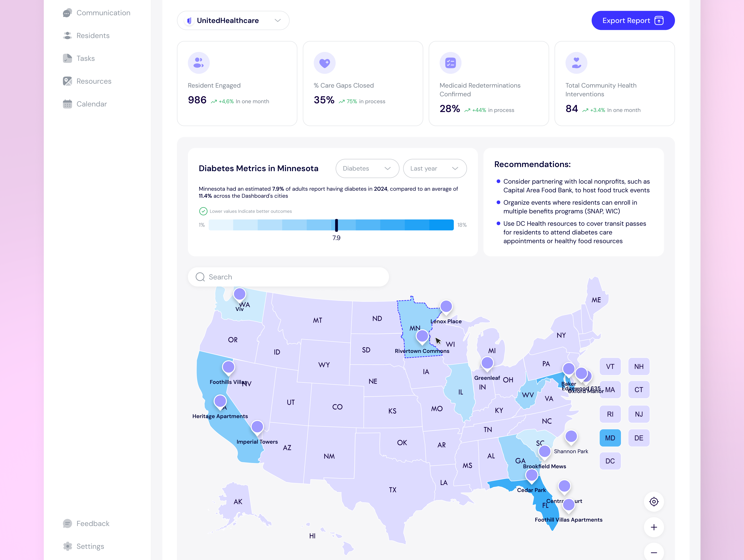The width and height of the screenshot is (744, 560).
Task: Click the Feedback icon near the bottom
Action: coord(68,523)
